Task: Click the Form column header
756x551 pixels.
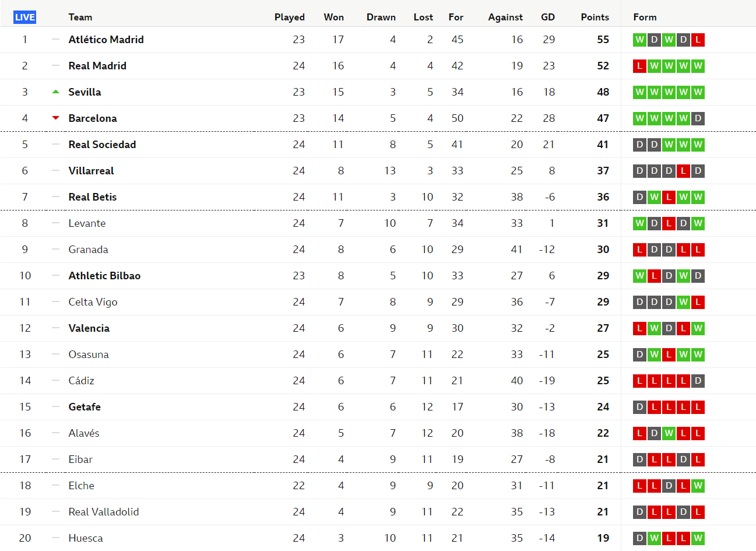Action: pyautogui.click(x=645, y=17)
